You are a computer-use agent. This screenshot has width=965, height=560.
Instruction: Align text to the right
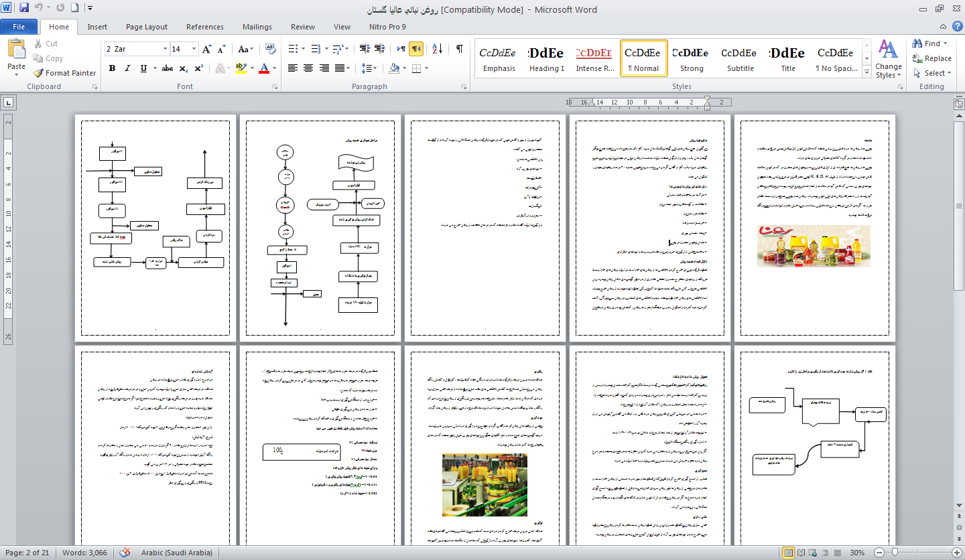pyautogui.click(x=324, y=68)
